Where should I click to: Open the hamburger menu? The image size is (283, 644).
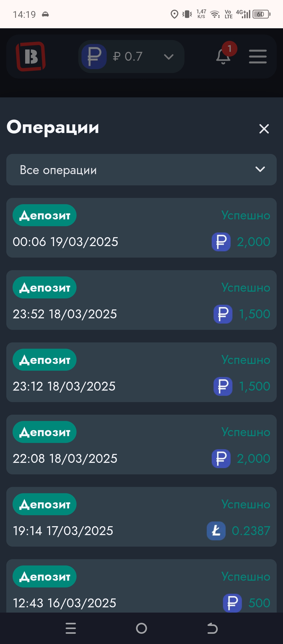click(258, 57)
